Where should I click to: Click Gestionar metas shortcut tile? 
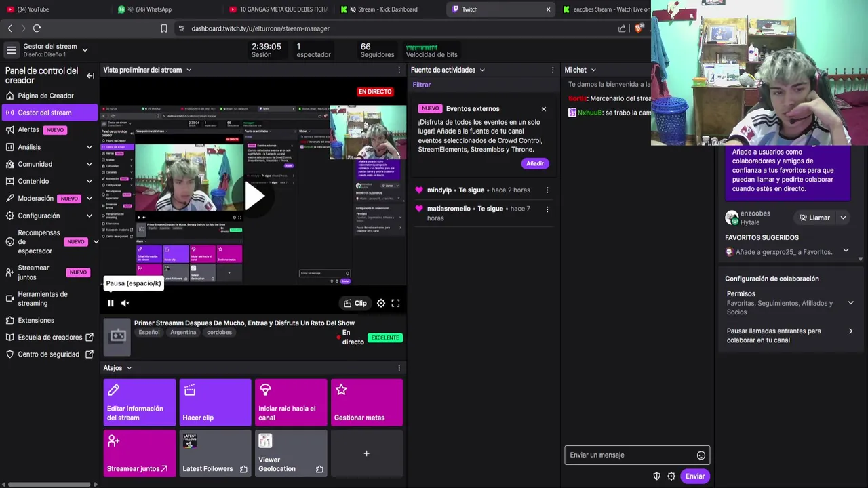[x=367, y=403]
